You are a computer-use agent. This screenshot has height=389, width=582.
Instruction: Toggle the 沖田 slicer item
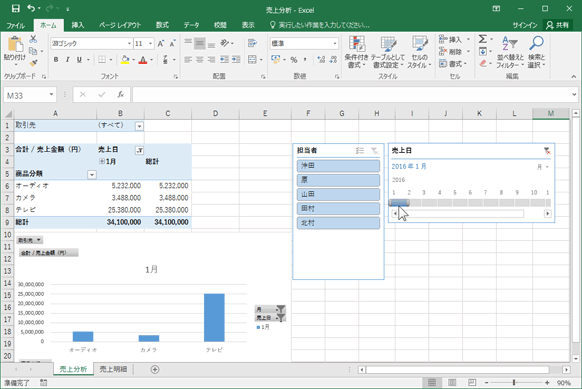pos(338,166)
